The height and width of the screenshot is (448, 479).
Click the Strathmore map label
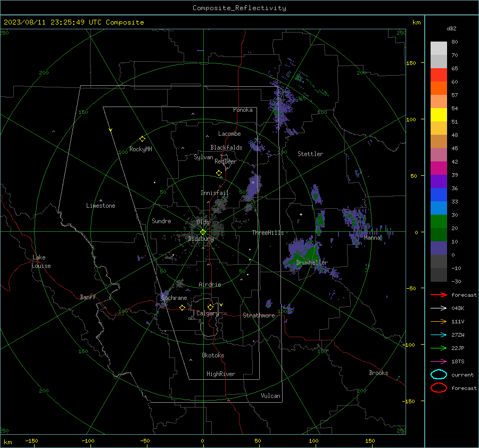tap(259, 315)
